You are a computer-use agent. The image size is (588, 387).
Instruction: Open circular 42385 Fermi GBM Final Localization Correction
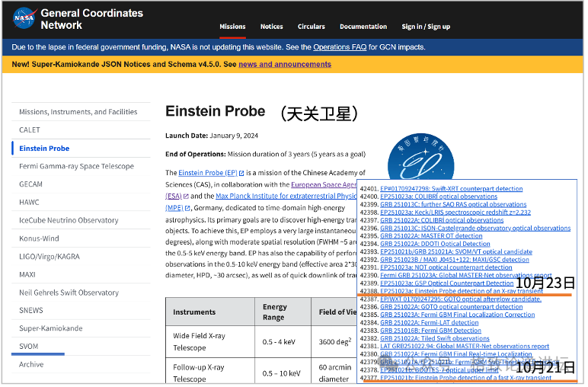pos(459,315)
